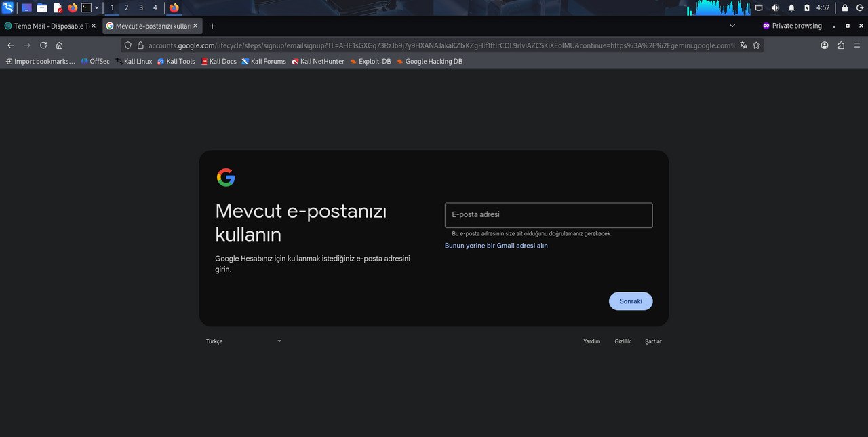This screenshot has width=868, height=437.
Task: Click the tracking protection shield icon
Action: pyautogui.click(x=128, y=45)
